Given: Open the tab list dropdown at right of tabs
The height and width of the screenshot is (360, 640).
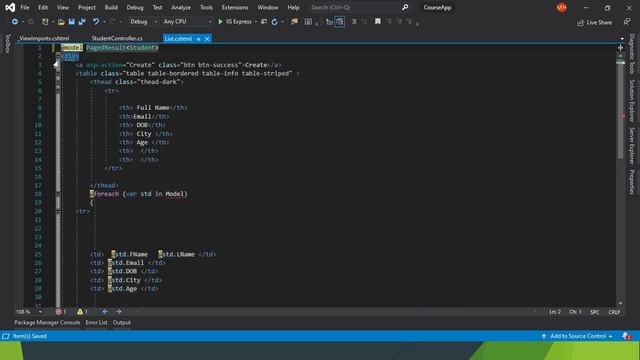Looking at the screenshot, I should 622,39.
